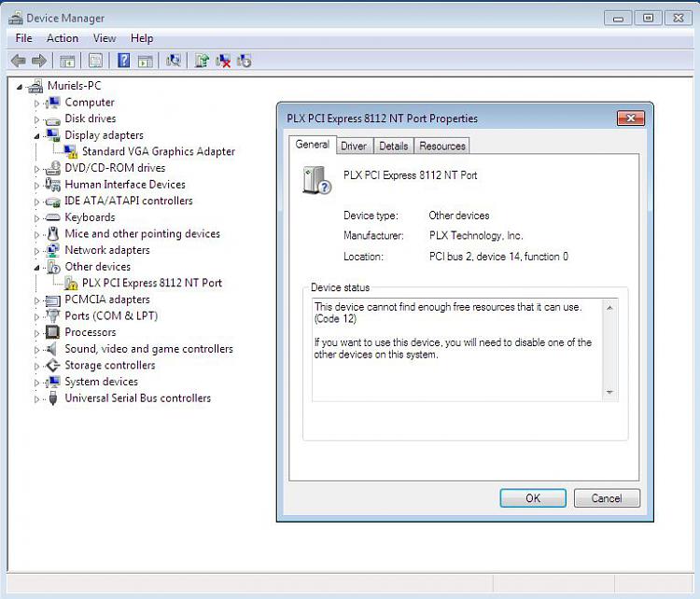Collapse the Display adapters node

36,136
